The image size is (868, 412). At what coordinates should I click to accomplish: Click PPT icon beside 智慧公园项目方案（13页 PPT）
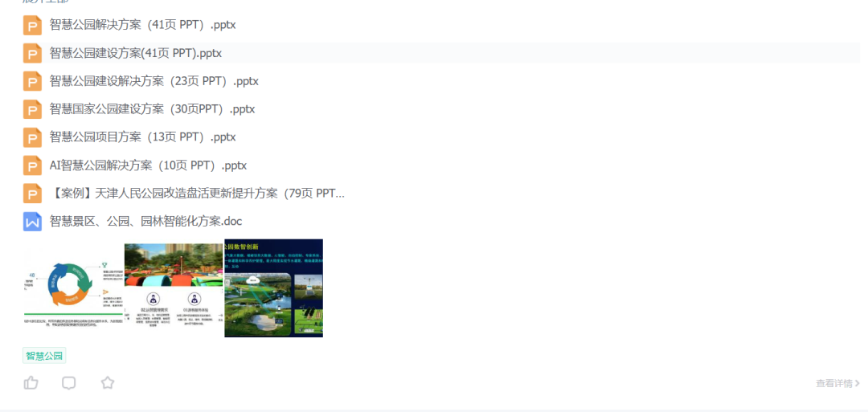[x=32, y=137]
